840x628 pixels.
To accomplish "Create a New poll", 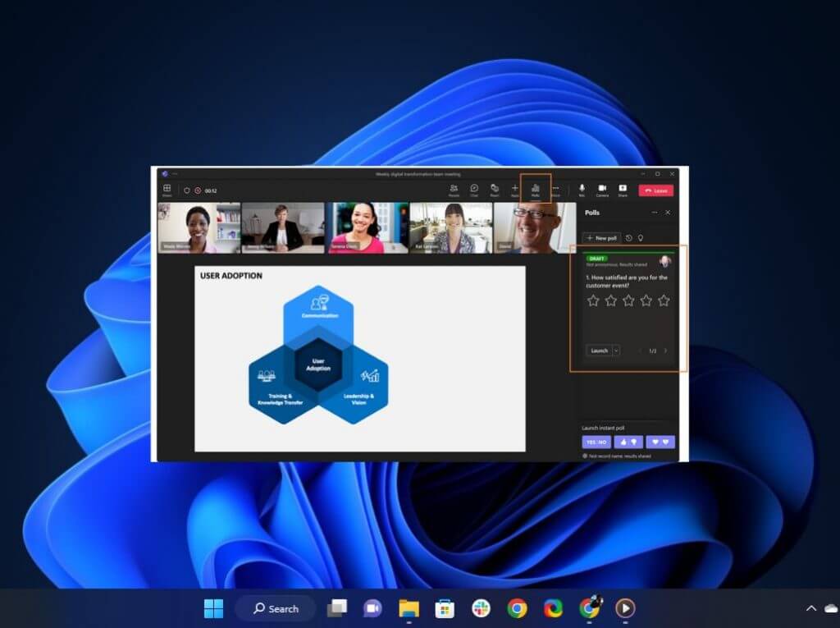I will tap(601, 238).
